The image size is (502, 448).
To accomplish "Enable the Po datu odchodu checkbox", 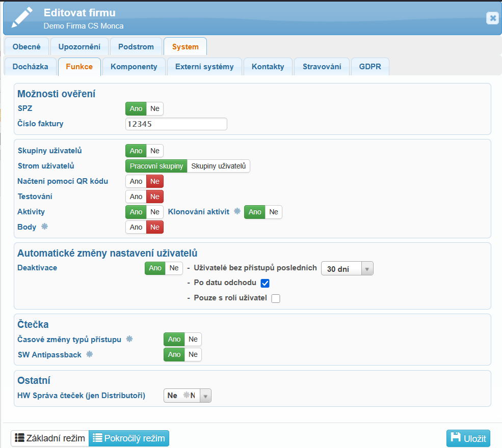I will [265, 283].
